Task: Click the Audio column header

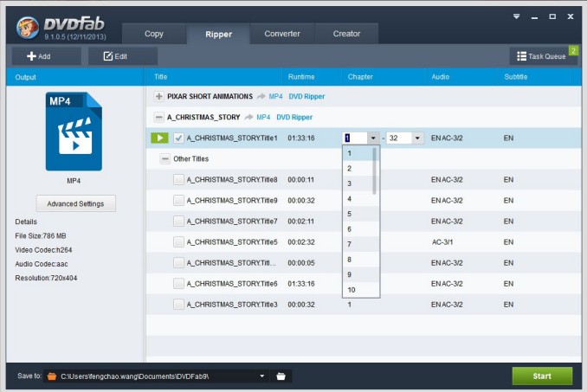Action: pyautogui.click(x=440, y=77)
